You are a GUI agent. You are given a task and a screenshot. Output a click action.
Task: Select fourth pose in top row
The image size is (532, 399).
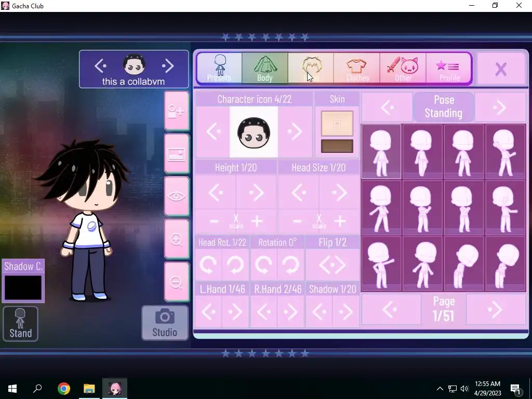tap(506, 151)
